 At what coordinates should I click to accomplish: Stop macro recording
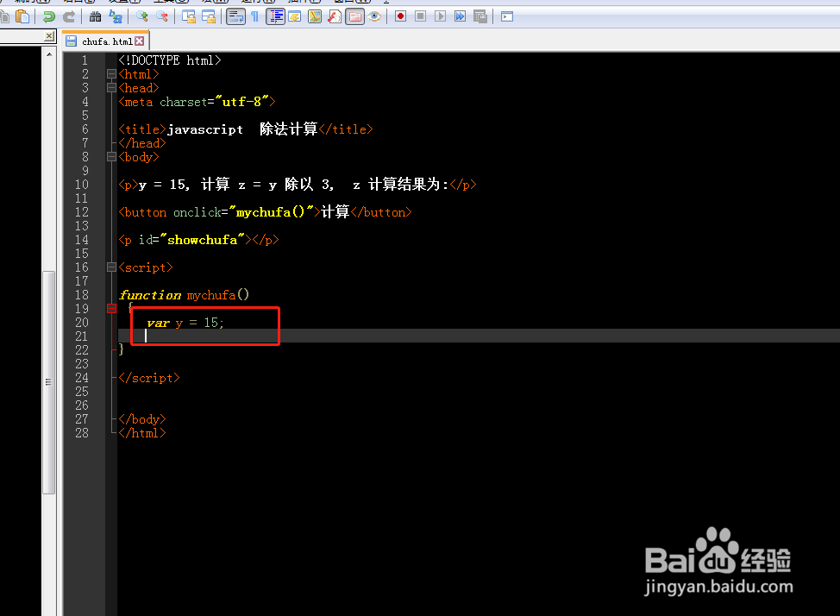(421, 16)
